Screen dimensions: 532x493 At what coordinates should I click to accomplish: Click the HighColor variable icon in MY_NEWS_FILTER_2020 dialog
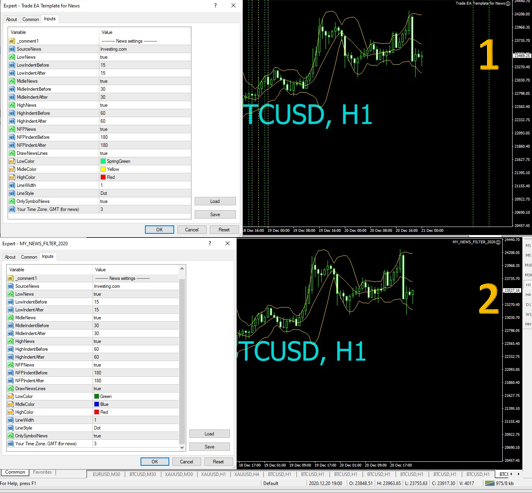[11, 412]
